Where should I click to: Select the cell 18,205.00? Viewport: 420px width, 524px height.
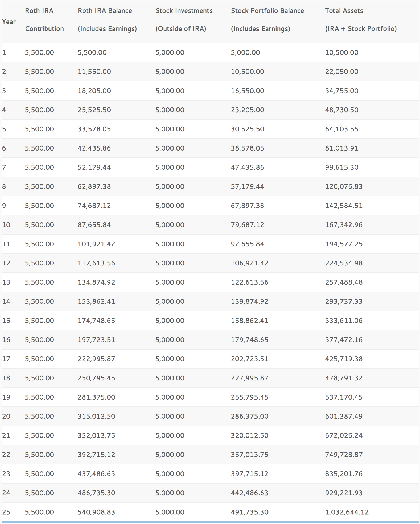[x=94, y=91]
